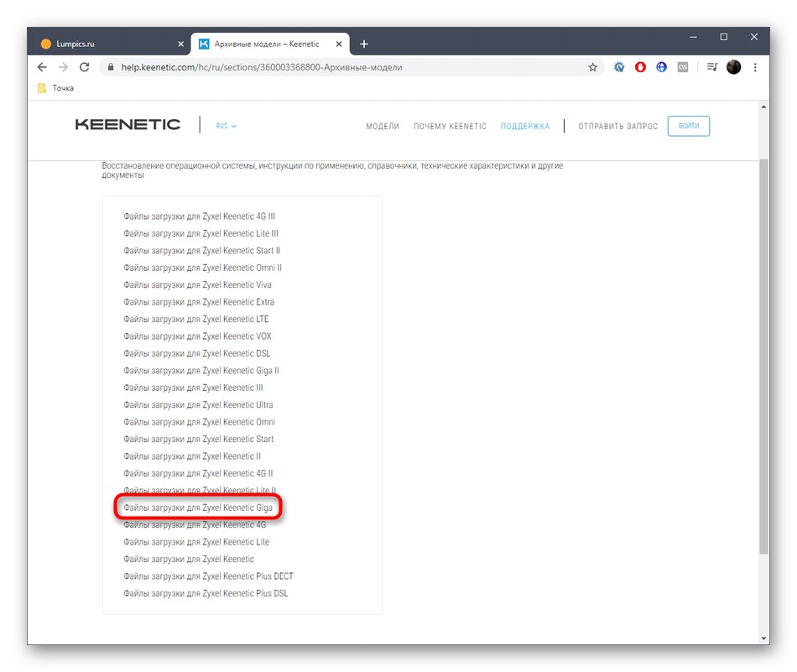The height and width of the screenshot is (672, 797).
Task: Open files for plain Zyxel Keenetic
Action: pyautogui.click(x=189, y=559)
